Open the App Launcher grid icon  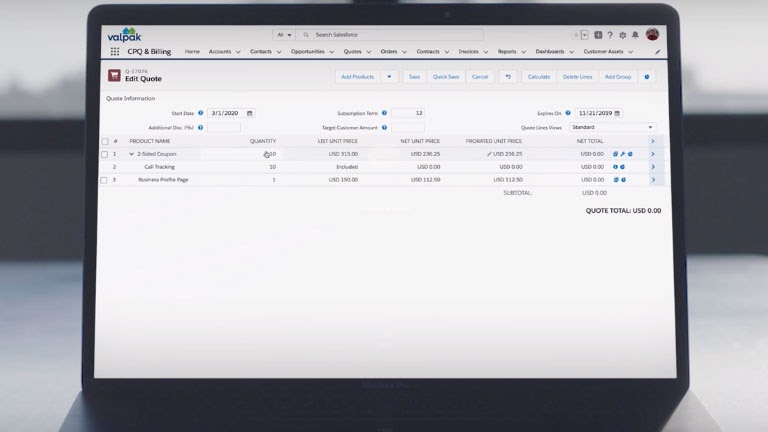pos(115,51)
